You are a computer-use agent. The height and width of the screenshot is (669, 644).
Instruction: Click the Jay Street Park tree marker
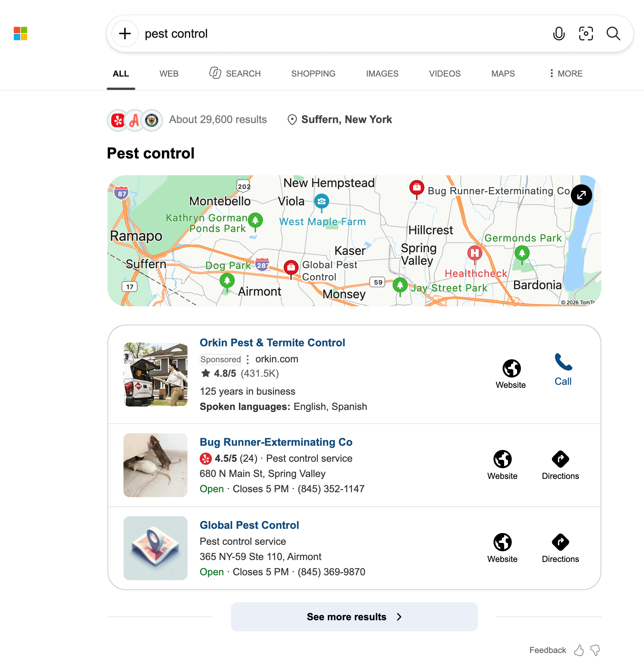tap(400, 286)
